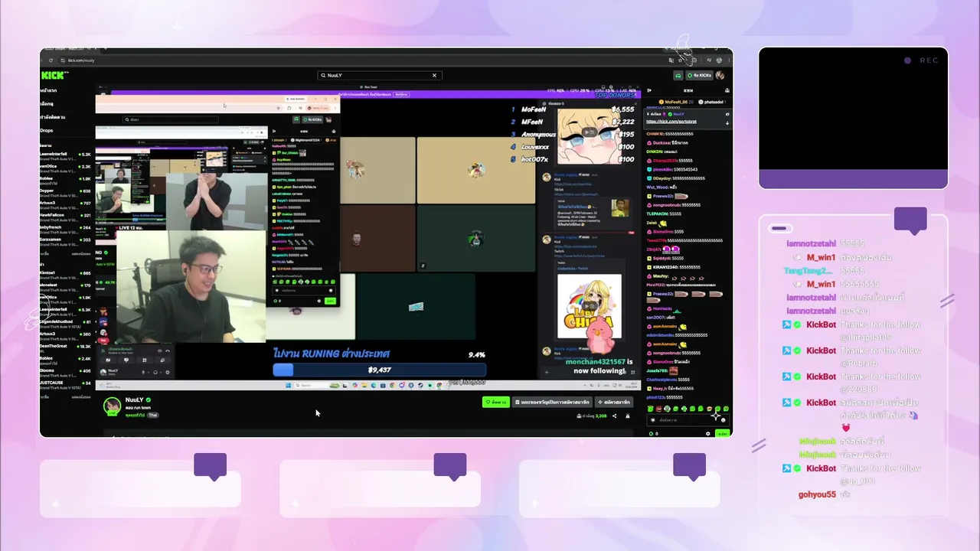This screenshot has height=551, width=980.
Task: Click the NuuLY channel avatar below the video
Action: pyautogui.click(x=113, y=406)
